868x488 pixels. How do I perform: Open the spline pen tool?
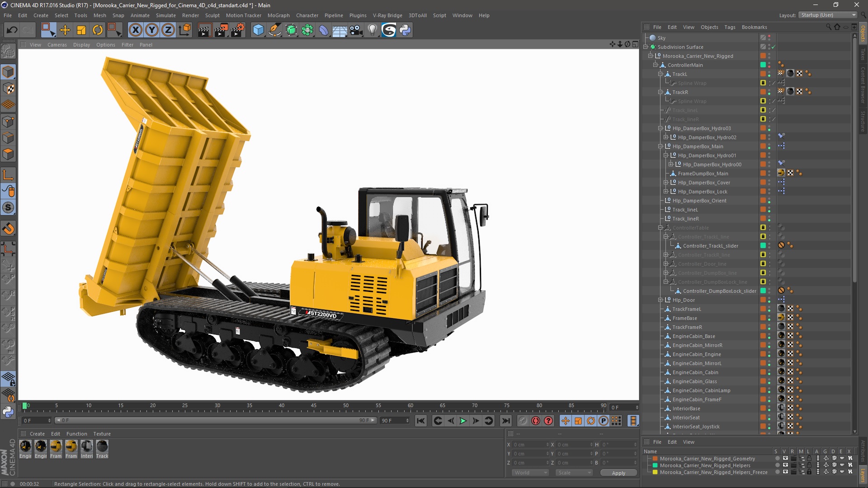(274, 30)
